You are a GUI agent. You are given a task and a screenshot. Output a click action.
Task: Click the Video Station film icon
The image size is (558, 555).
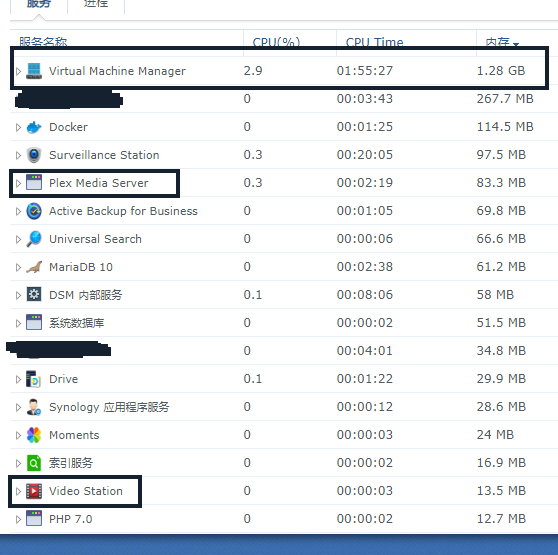pyautogui.click(x=34, y=491)
